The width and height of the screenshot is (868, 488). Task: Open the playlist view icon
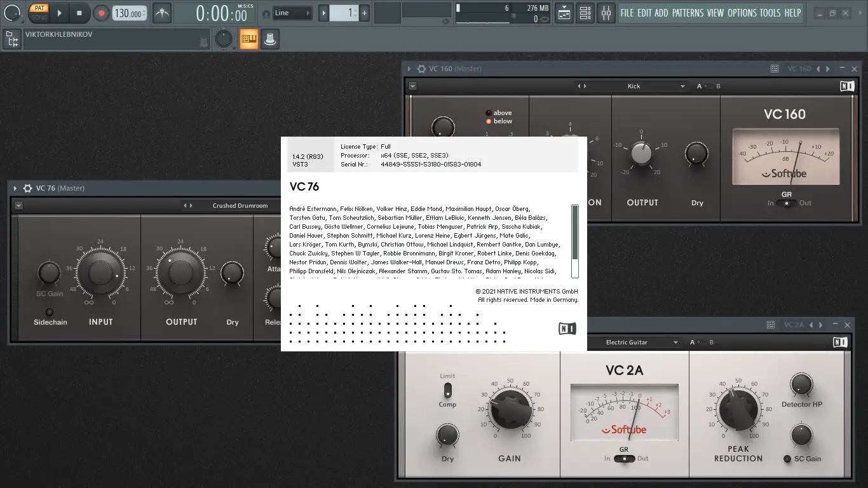pos(564,13)
